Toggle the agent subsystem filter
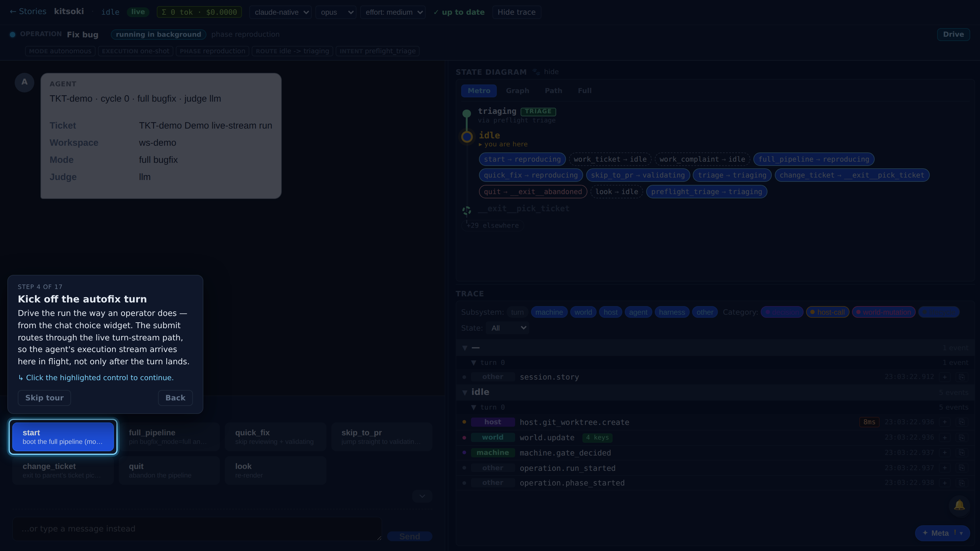The width and height of the screenshot is (980, 551). 638,312
